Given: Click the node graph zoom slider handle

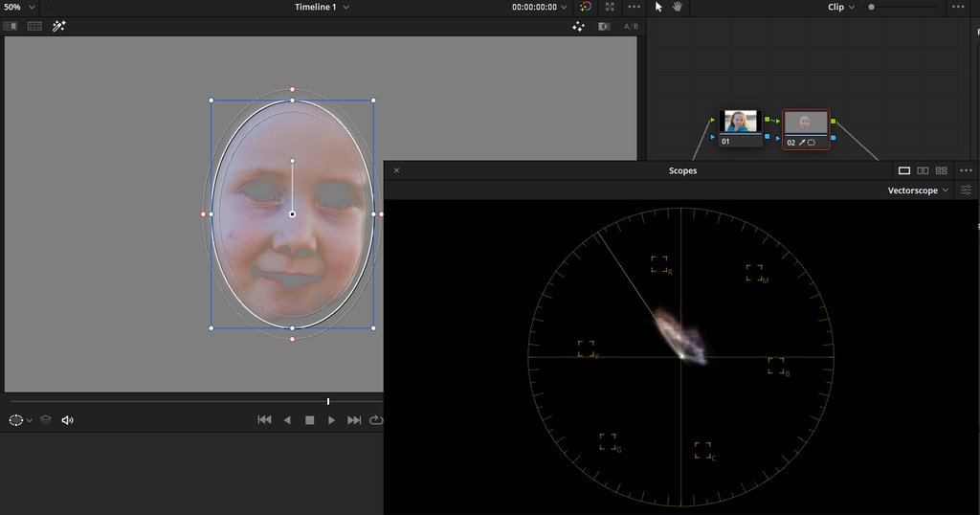Looking at the screenshot, I should (x=871, y=7).
